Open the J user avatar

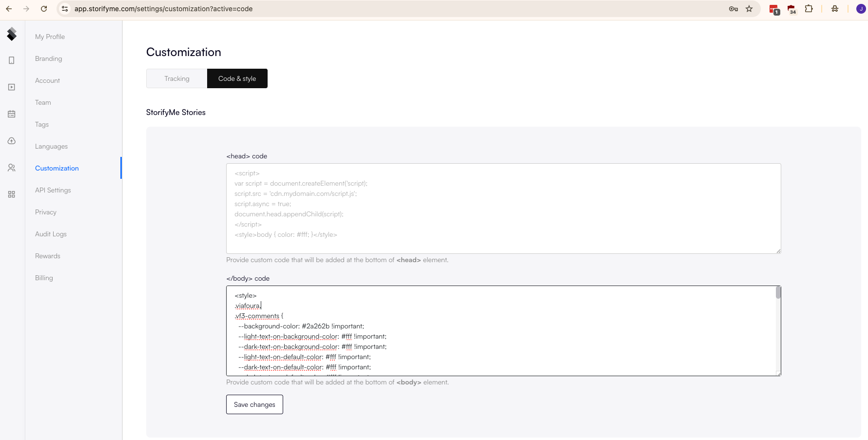pos(861,9)
